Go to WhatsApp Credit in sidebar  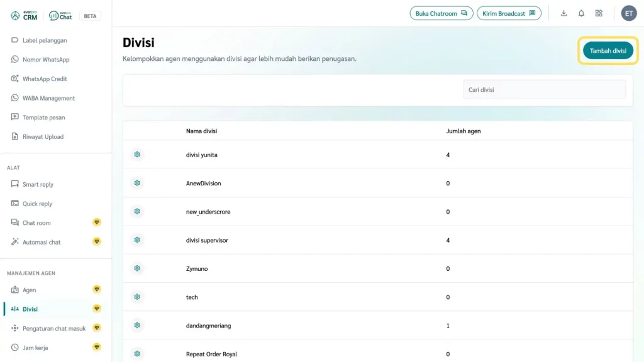[x=44, y=79]
